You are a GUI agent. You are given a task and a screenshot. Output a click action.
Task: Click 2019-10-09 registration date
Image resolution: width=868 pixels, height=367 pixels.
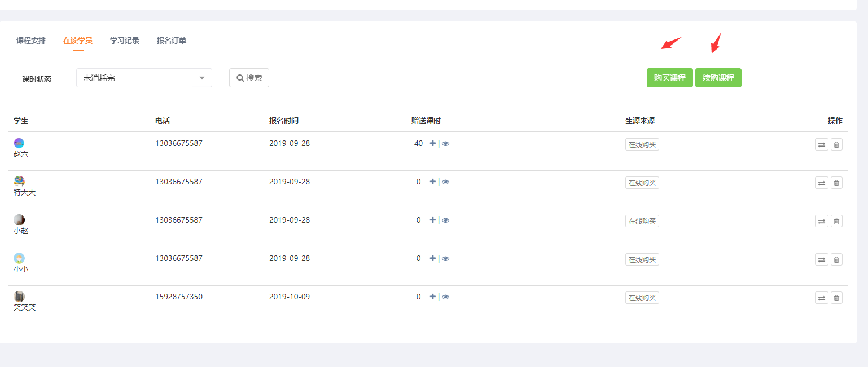click(x=290, y=297)
